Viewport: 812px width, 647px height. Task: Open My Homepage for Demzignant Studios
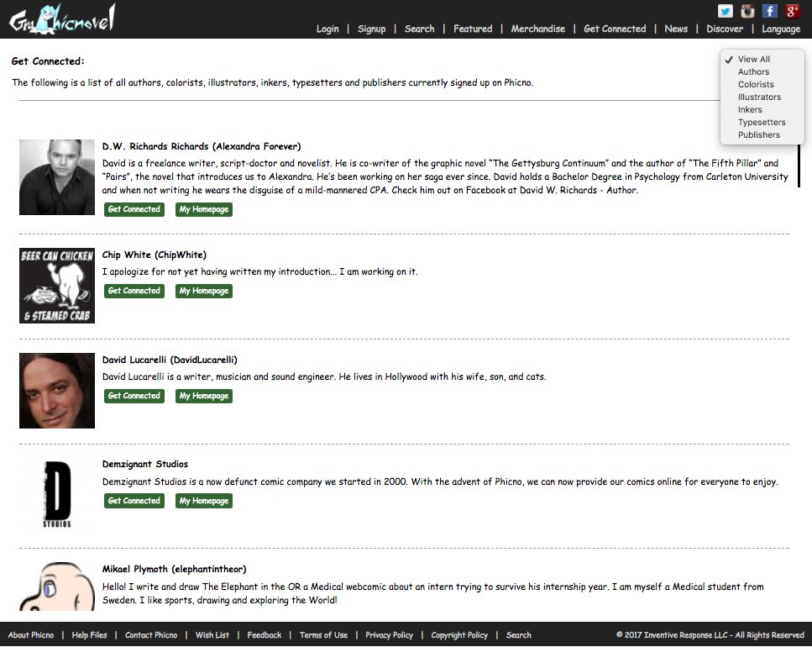click(x=204, y=501)
